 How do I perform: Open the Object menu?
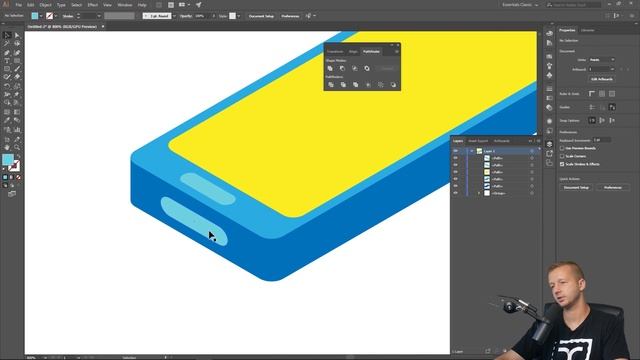click(x=45, y=5)
